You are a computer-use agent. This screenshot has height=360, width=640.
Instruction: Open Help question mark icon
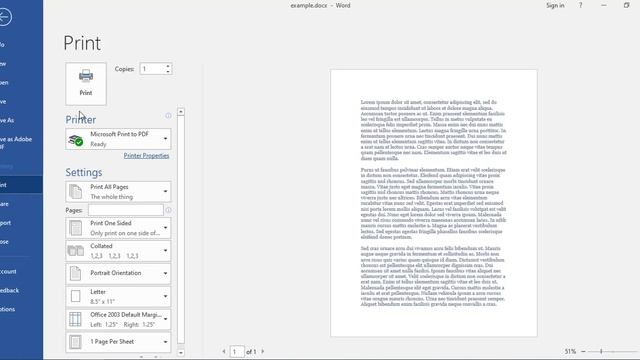[x=580, y=6]
